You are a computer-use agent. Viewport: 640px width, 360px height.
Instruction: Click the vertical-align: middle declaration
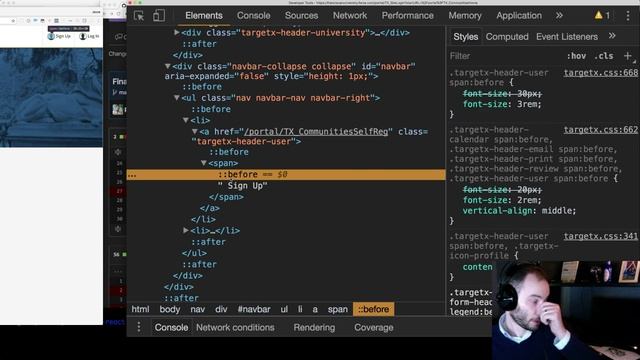519,211
